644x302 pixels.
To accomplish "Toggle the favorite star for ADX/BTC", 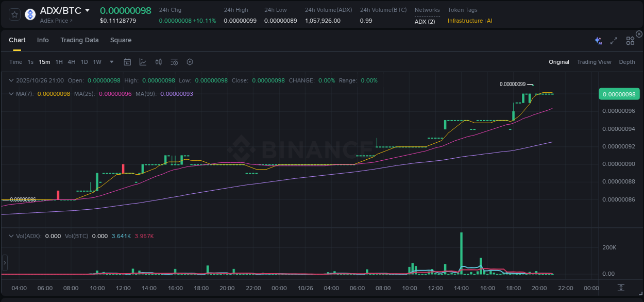I will click(14, 14).
